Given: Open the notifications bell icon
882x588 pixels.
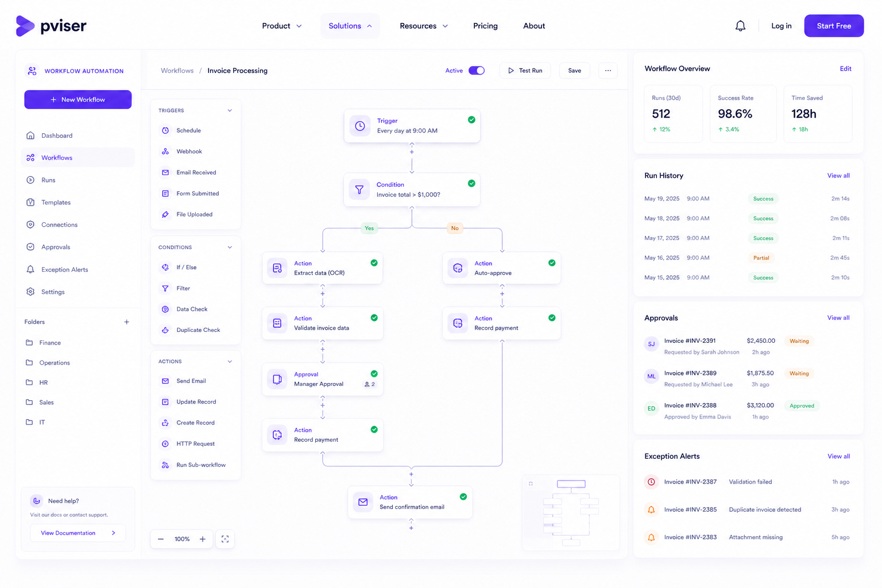Looking at the screenshot, I should (740, 26).
